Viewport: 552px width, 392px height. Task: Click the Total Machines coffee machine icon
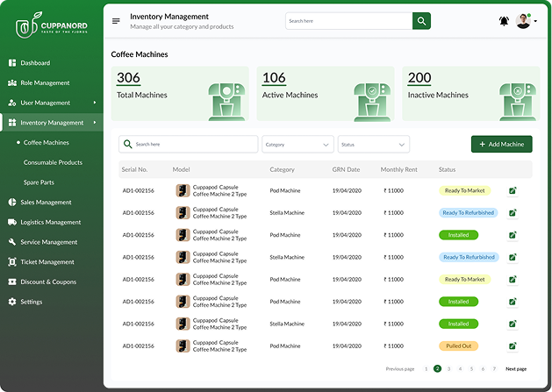point(226,102)
